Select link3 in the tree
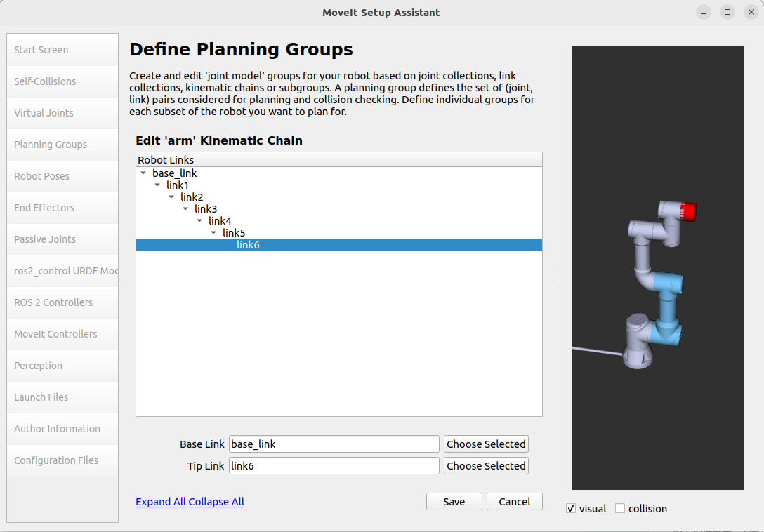Image resolution: width=764 pixels, height=532 pixels. click(206, 209)
